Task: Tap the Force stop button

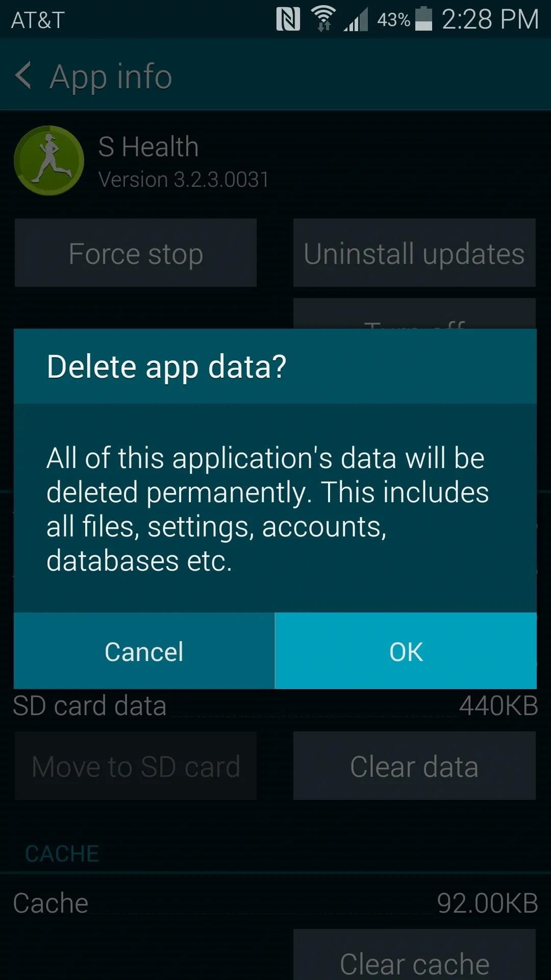Action: tap(136, 253)
